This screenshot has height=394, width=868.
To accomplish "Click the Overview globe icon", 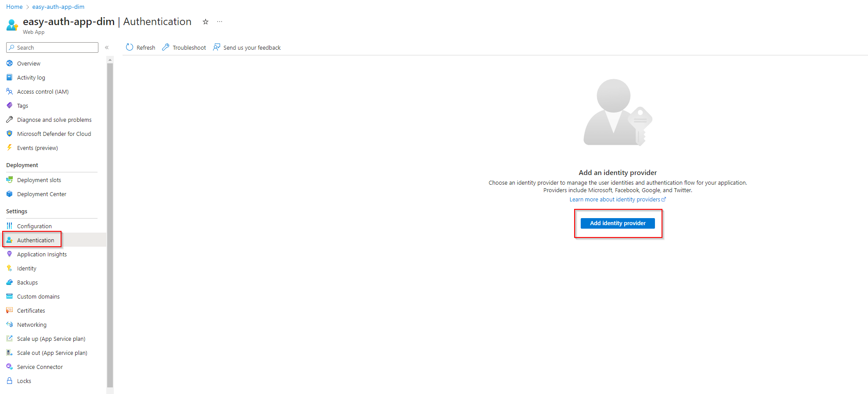I will pos(9,63).
